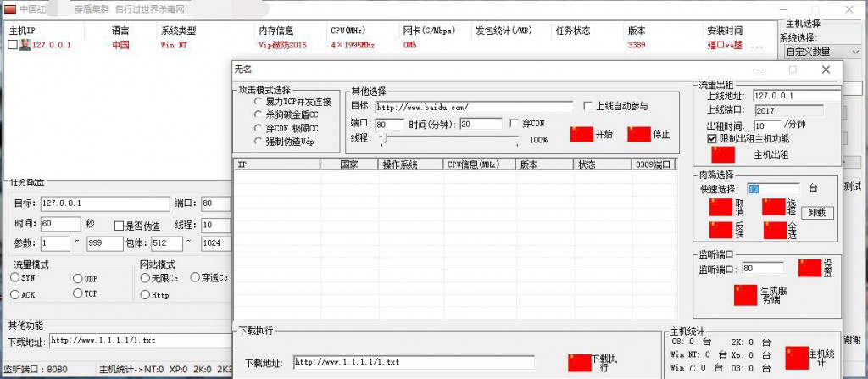Click the 卸载 button
This screenshot has height=379, width=868.
coord(817,212)
